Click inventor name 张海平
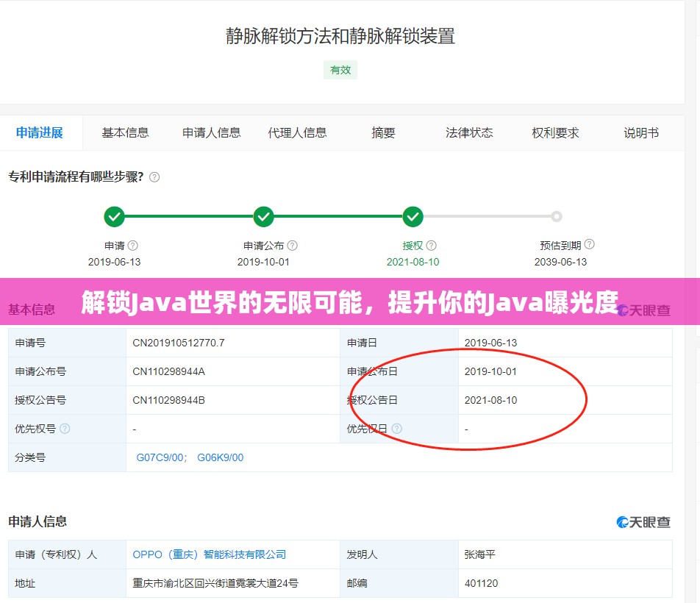Viewport: 700px width, 603px height. (480, 554)
